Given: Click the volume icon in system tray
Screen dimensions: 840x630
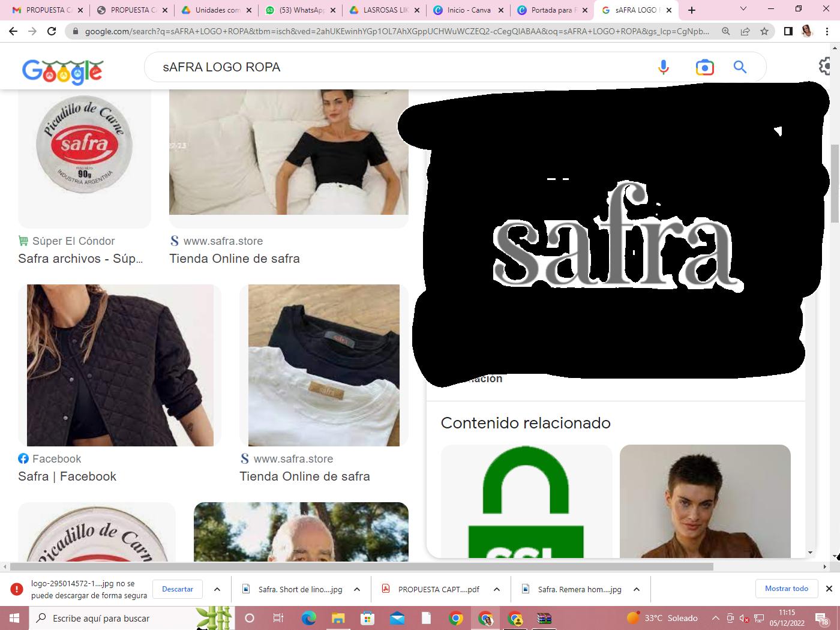Looking at the screenshot, I should [744, 619].
